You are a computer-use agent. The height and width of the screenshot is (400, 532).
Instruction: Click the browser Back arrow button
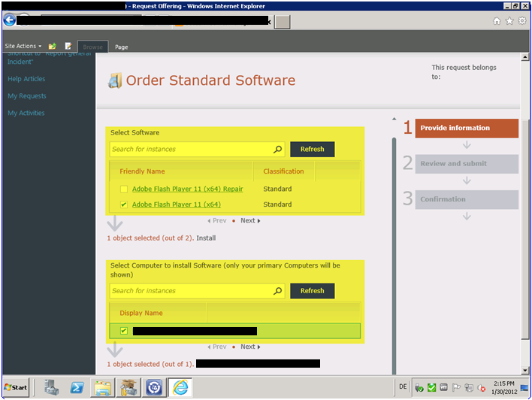10,20
